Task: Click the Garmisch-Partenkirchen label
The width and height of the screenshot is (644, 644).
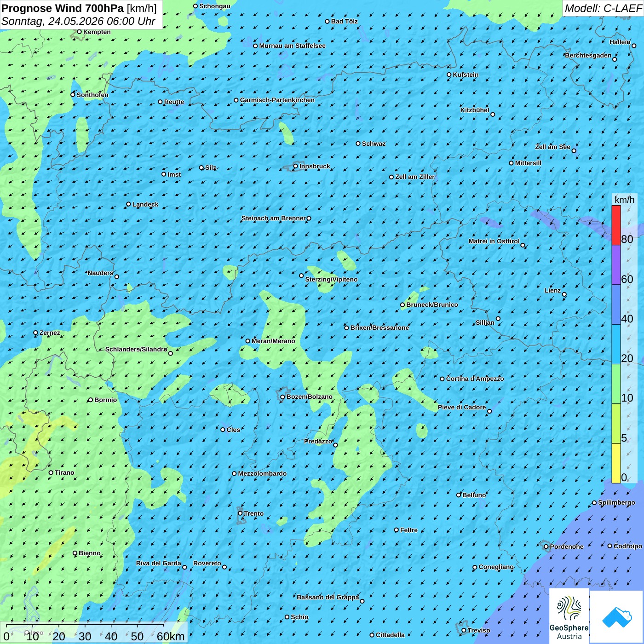Action: pos(277,100)
